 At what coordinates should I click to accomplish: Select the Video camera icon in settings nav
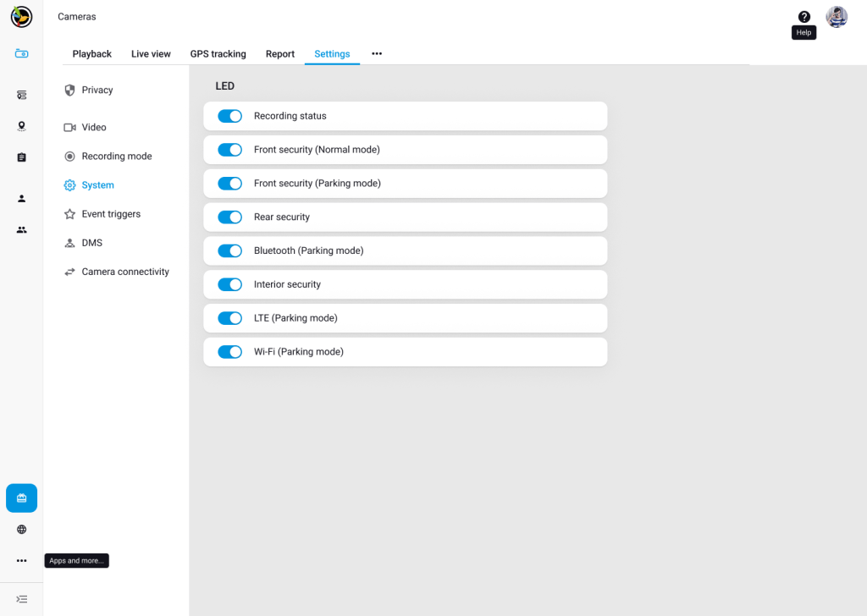[x=70, y=127]
